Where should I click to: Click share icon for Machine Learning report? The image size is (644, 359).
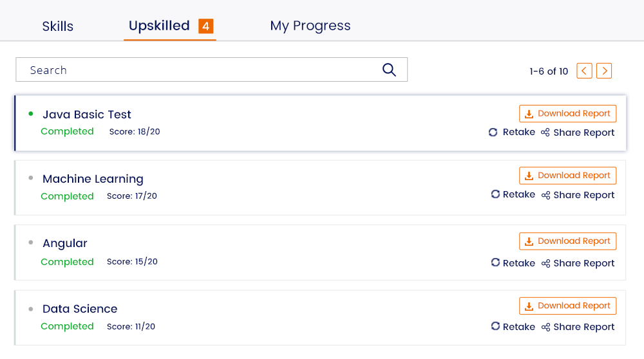[x=545, y=195]
